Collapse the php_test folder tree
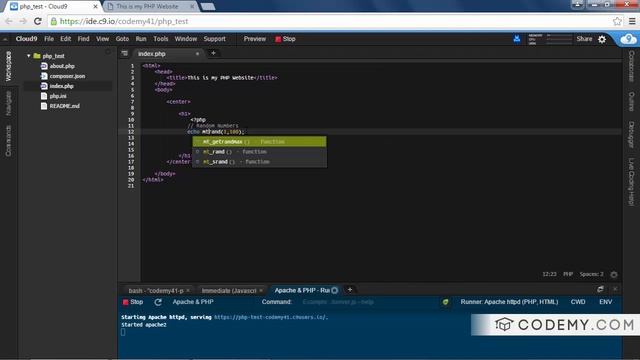Viewport: 640px width, 360px height. [x=29, y=56]
